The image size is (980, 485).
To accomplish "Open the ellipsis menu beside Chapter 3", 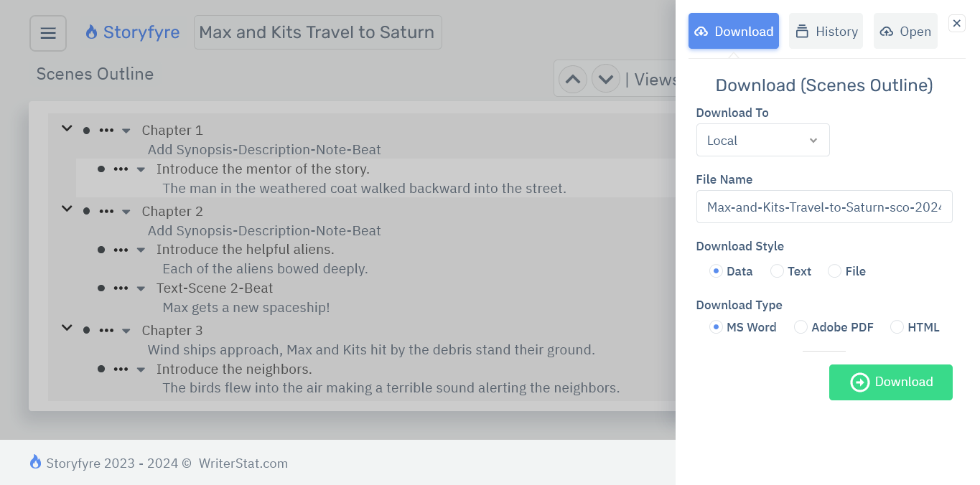I will pos(106,330).
